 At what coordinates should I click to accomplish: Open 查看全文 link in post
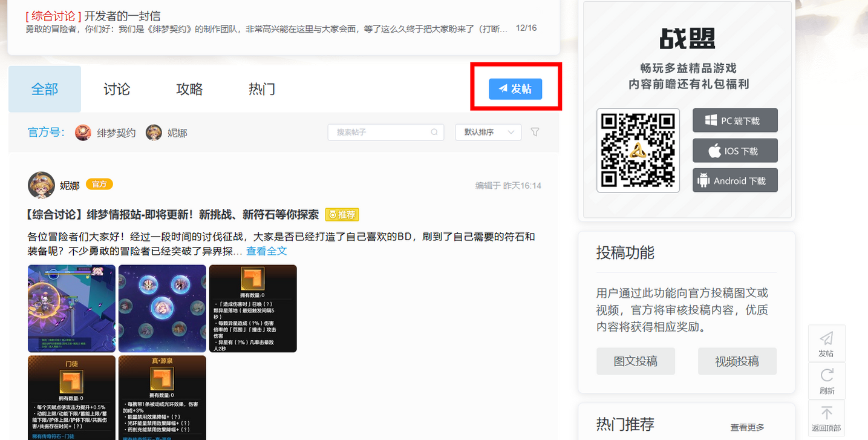(x=267, y=251)
